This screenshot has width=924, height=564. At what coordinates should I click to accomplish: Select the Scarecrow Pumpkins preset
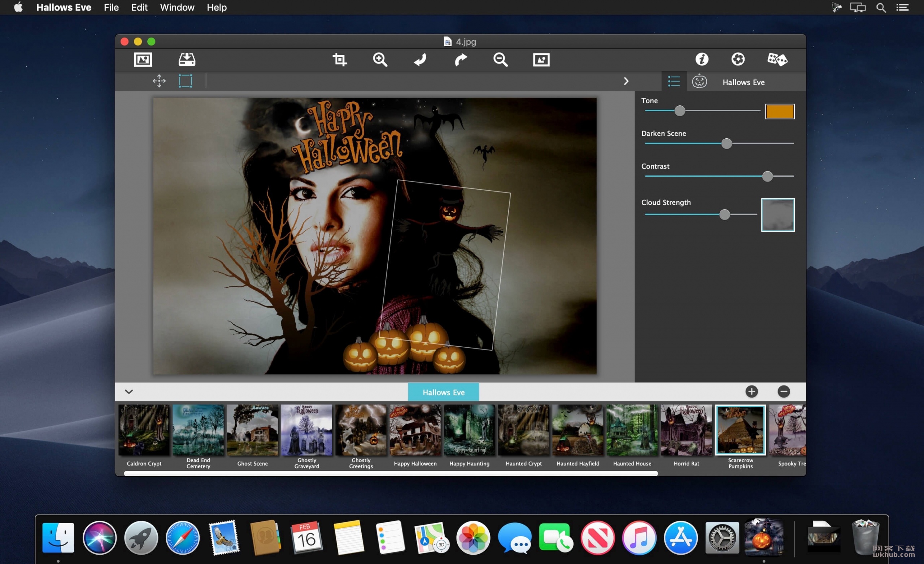tap(740, 430)
